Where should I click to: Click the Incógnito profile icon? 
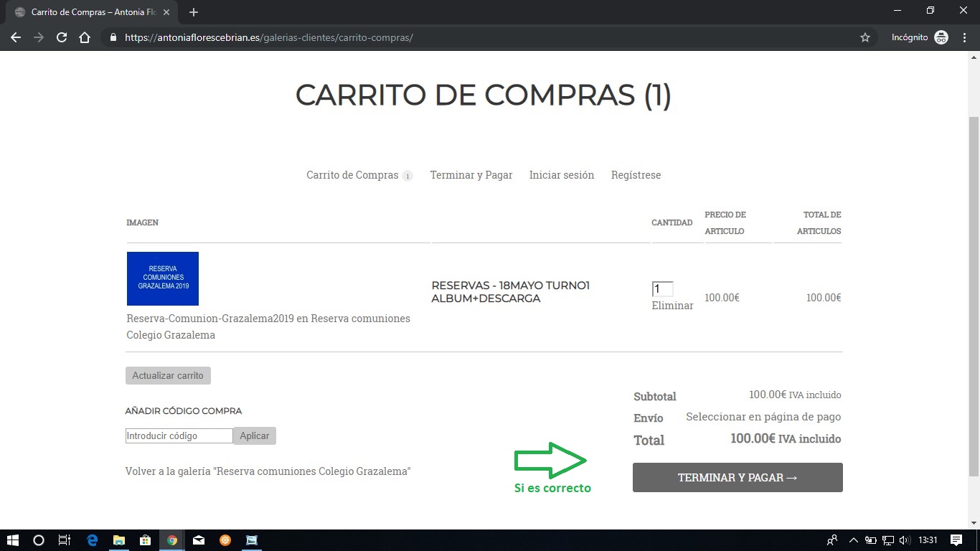(x=941, y=37)
